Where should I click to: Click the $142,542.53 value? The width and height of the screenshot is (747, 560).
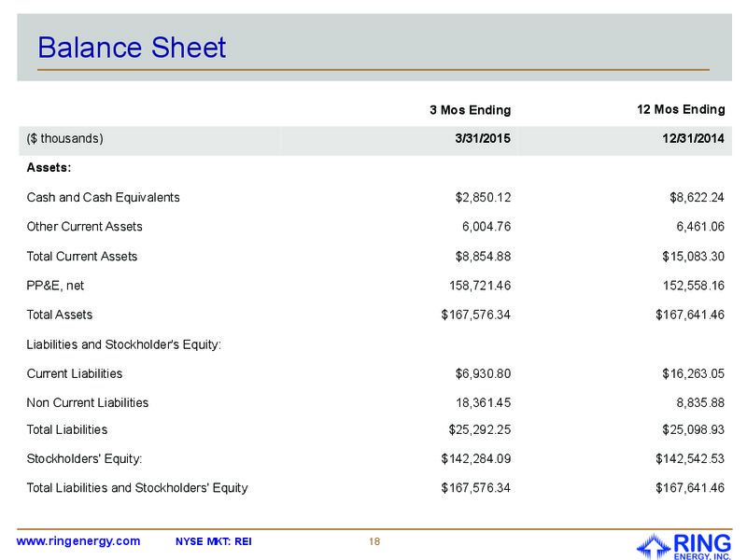[x=690, y=459]
